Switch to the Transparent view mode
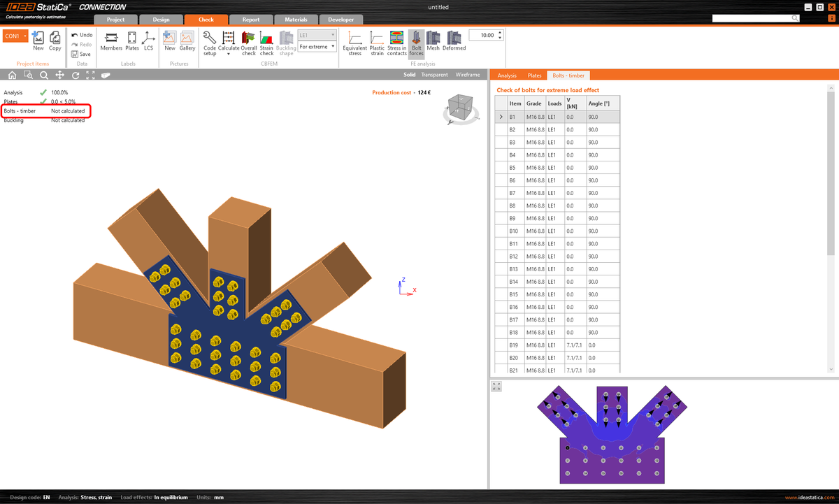Screen dimensions: 839x504 coord(434,74)
